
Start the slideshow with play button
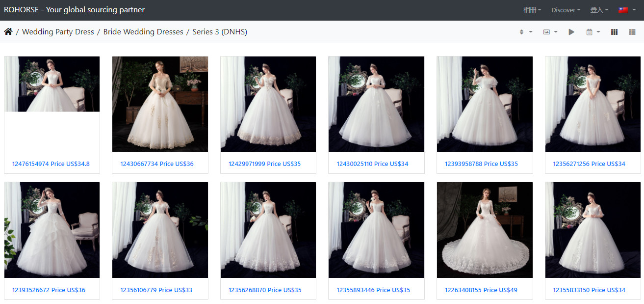pyautogui.click(x=571, y=32)
